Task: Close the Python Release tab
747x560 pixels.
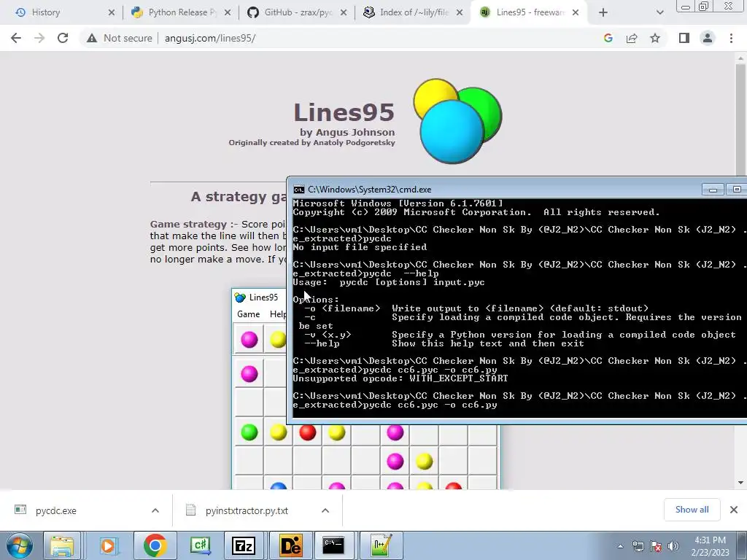Action: [x=228, y=12]
